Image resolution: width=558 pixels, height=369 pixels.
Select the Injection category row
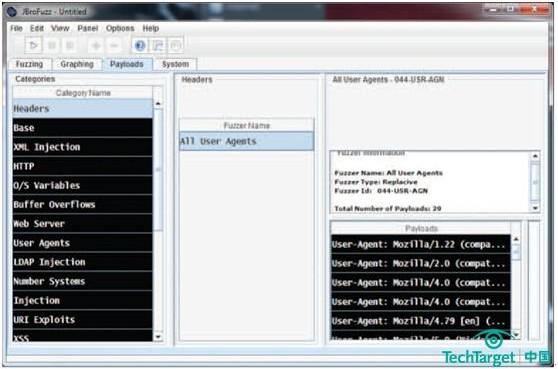pos(83,301)
